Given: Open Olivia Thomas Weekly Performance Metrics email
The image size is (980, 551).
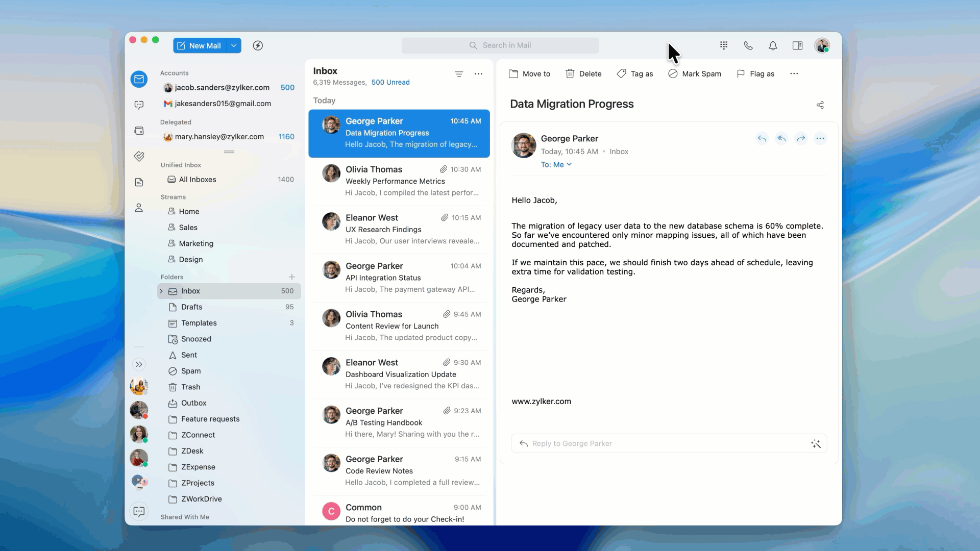Looking at the screenshot, I should click(x=399, y=181).
